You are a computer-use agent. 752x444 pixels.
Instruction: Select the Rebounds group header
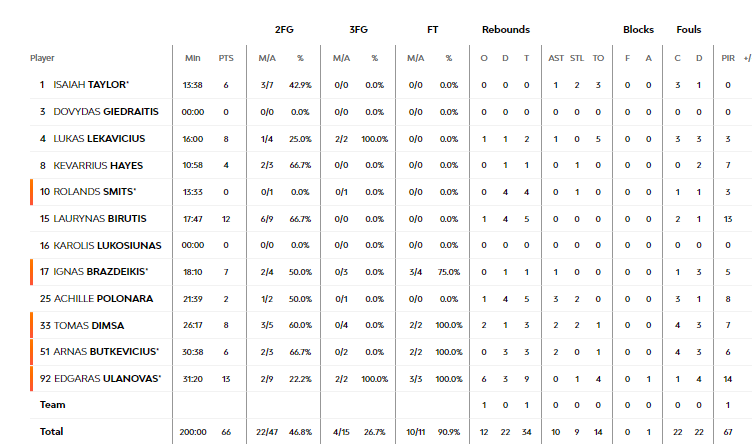pos(506,30)
